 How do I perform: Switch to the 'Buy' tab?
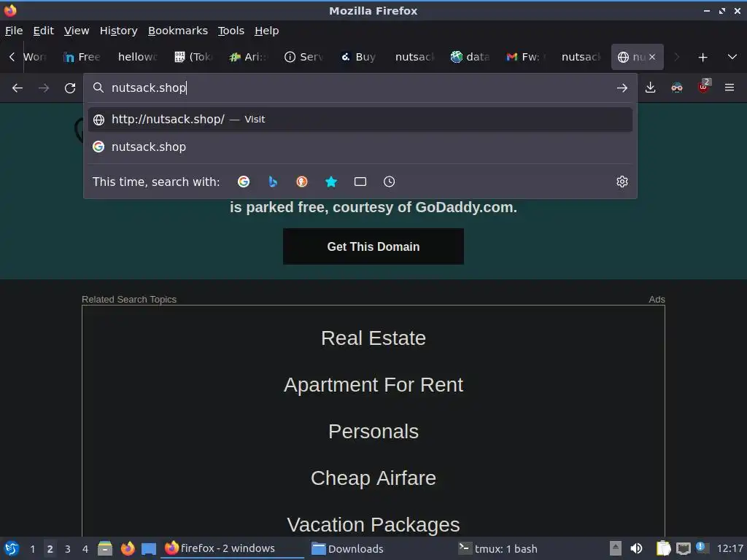point(359,57)
